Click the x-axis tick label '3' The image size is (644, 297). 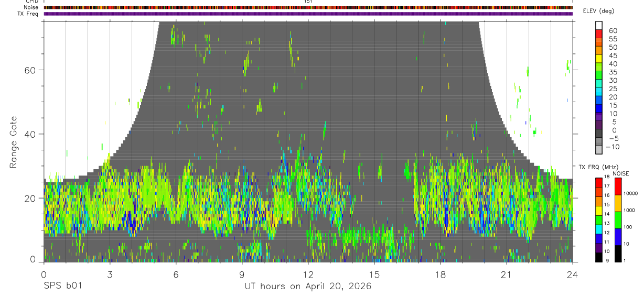pos(110,275)
